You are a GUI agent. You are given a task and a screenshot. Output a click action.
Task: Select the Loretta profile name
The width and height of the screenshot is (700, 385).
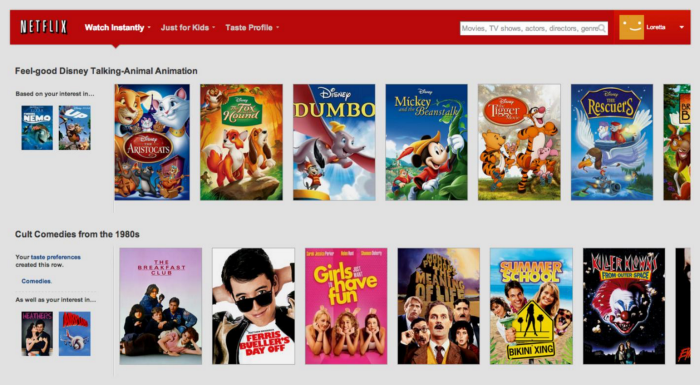click(x=656, y=27)
